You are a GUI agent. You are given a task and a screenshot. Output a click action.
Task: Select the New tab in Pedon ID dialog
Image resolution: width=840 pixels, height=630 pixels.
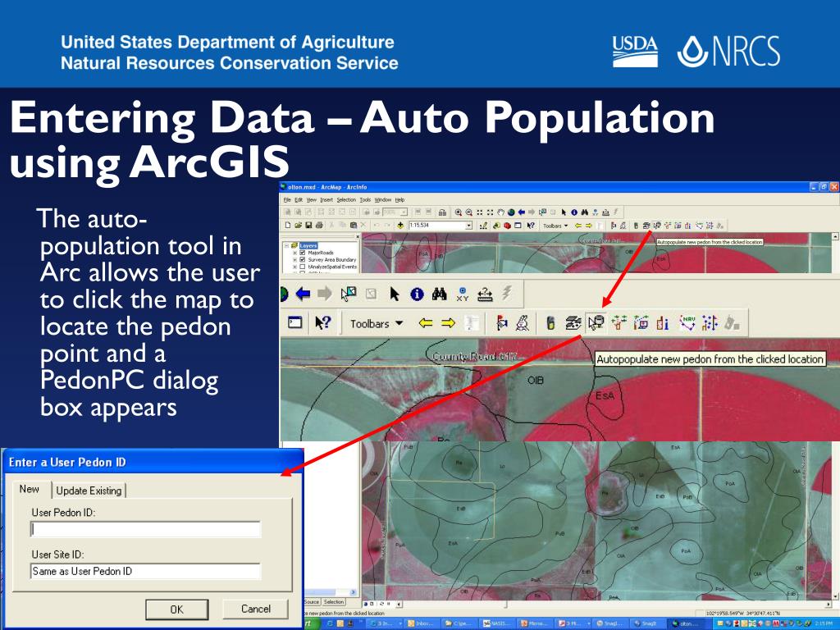click(x=30, y=489)
